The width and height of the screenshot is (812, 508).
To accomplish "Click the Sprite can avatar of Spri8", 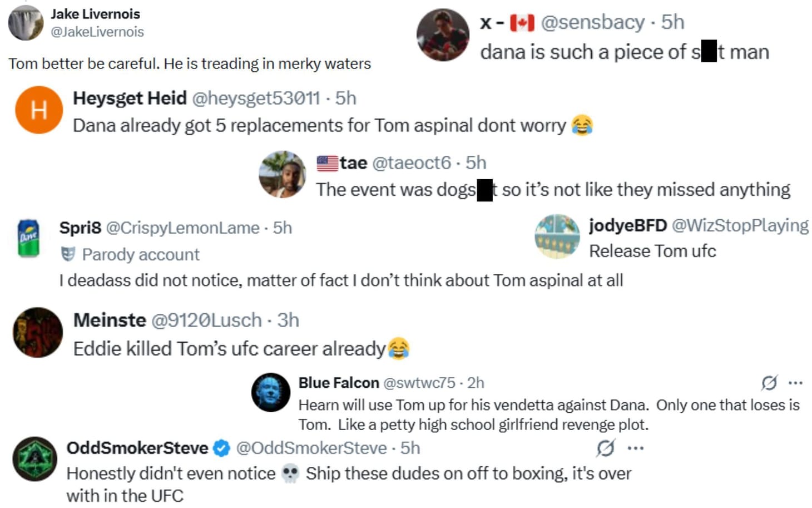I will pyautogui.click(x=28, y=238).
